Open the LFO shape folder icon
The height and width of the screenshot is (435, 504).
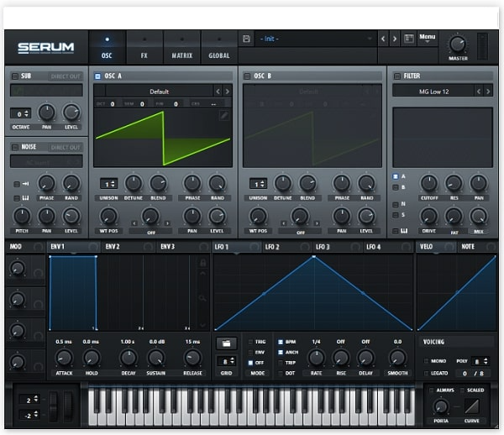tap(226, 343)
